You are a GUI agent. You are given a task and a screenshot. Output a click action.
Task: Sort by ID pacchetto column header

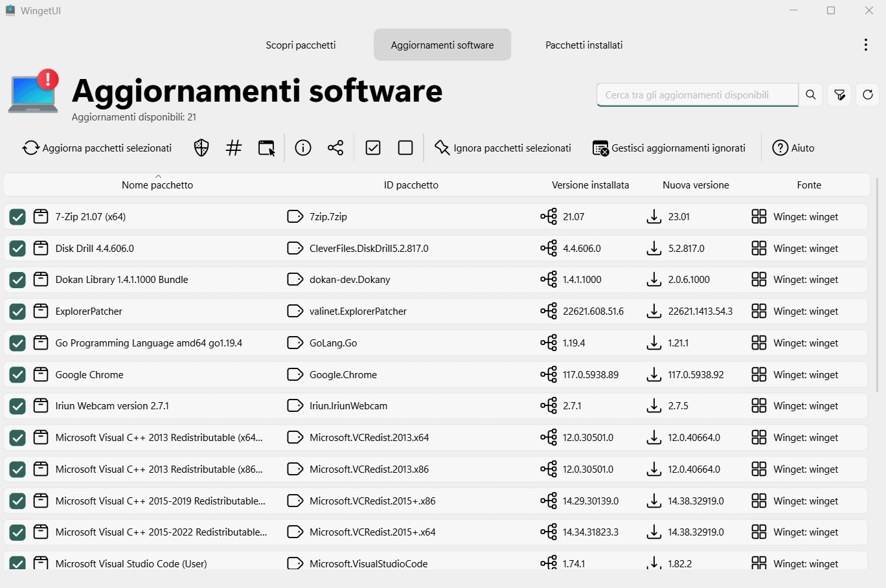click(x=411, y=185)
